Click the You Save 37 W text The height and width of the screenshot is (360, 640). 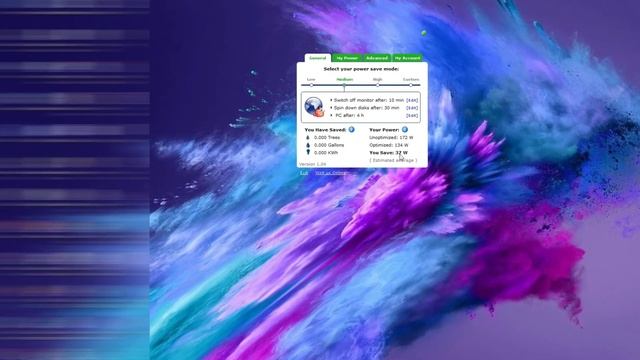[388, 153]
